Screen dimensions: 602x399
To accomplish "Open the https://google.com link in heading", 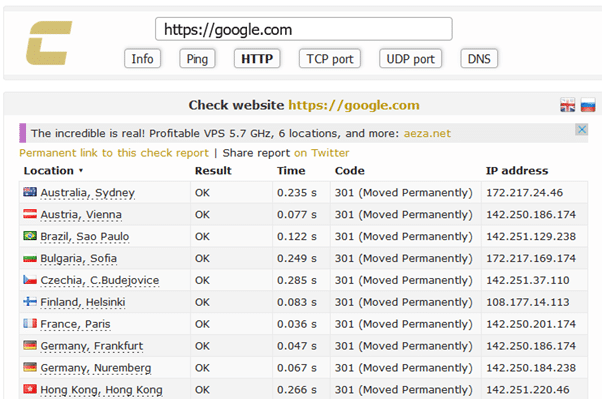I will tap(354, 105).
